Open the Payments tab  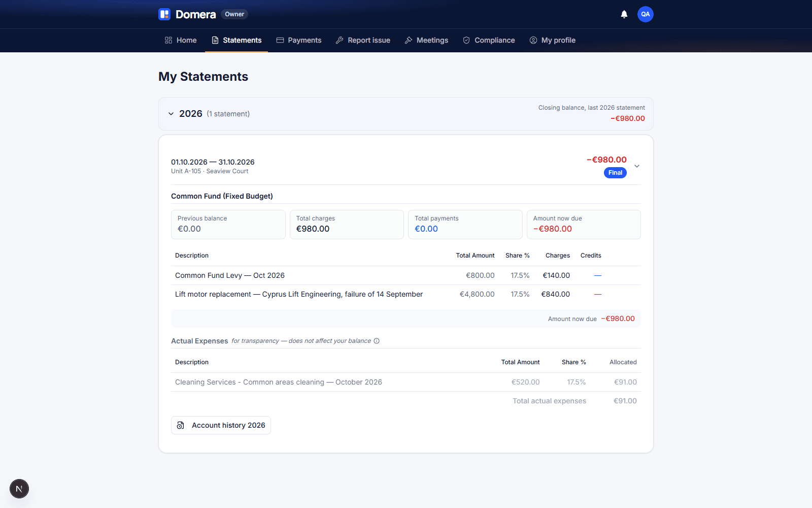coord(299,40)
